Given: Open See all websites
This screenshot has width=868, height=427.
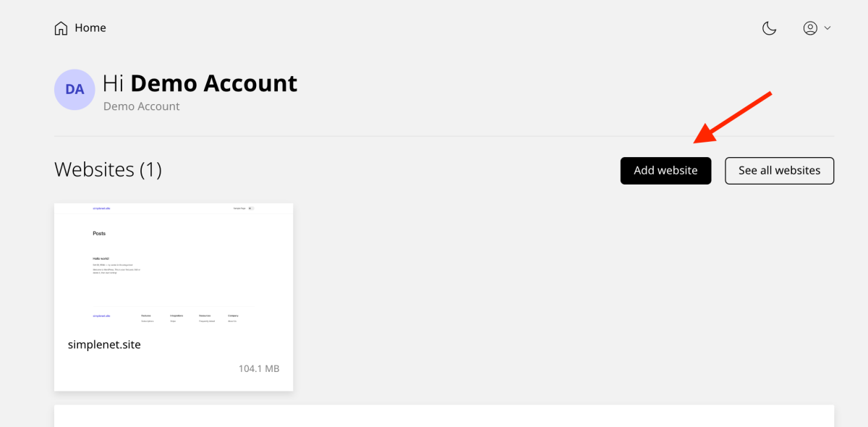Looking at the screenshot, I should pos(779,170).
